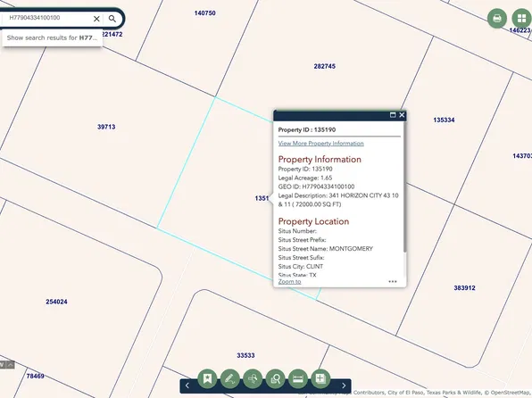Viewport: 532px width, 398px height.
Task: Open the Measurement ruler tool
Action: click(x=298, y=379)
